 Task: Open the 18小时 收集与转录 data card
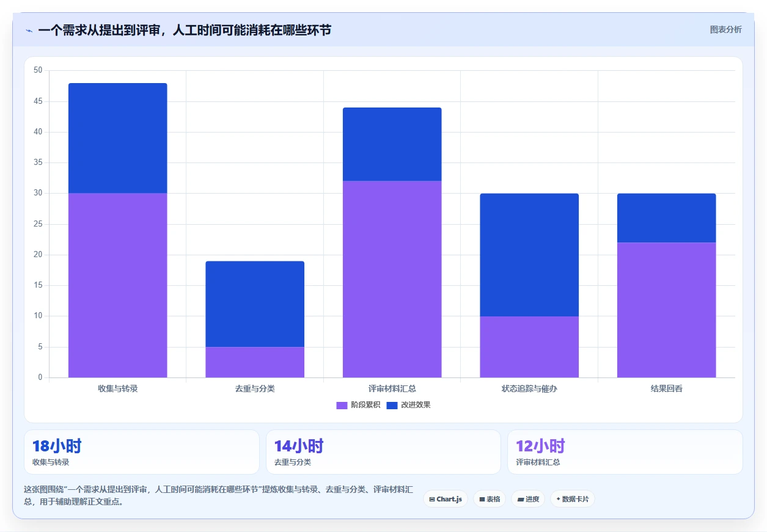click(142, 452)
